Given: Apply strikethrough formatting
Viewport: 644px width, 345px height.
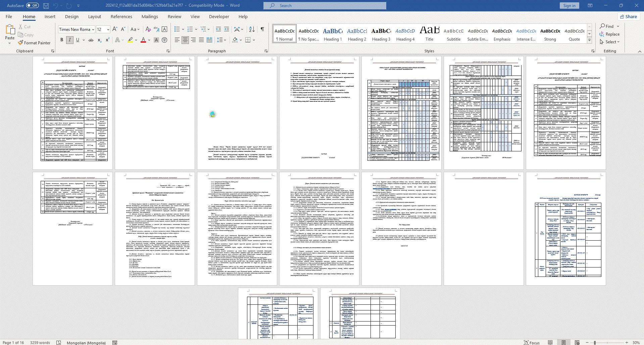Looking at the screenshot, I should click(x=91, y=40).
